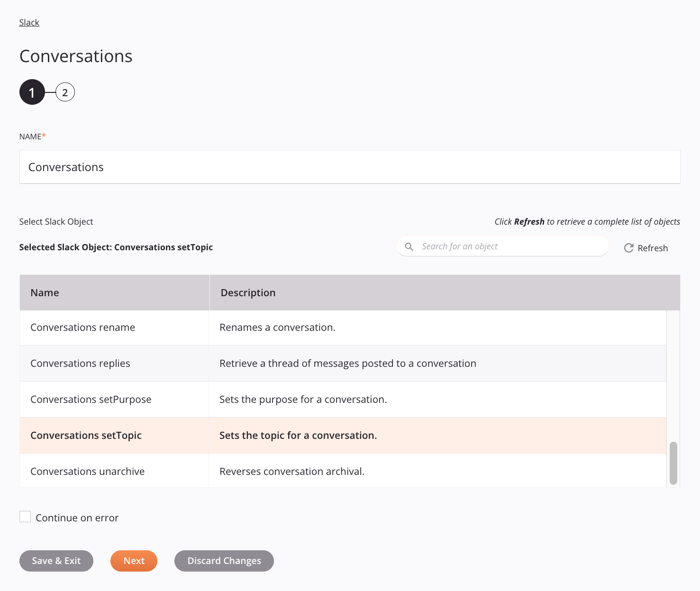
Task: Click the Name column header
Action: tap(114, 292)
